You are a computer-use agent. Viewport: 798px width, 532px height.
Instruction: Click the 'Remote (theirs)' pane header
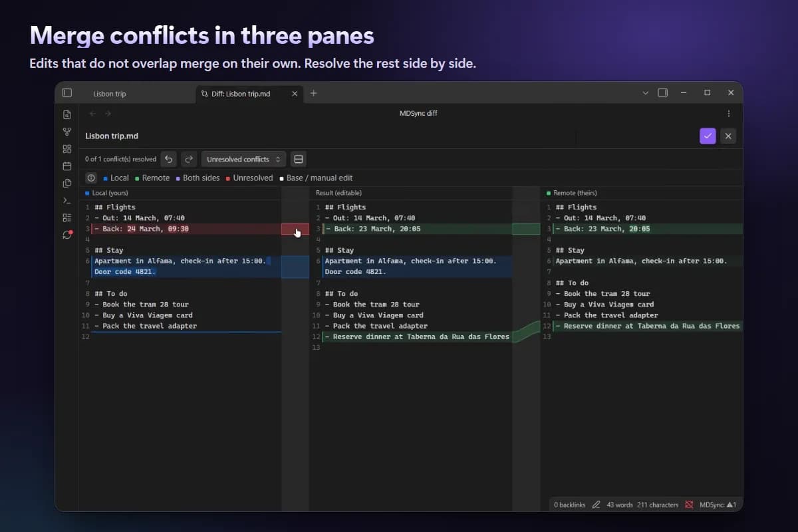point(575,193)
